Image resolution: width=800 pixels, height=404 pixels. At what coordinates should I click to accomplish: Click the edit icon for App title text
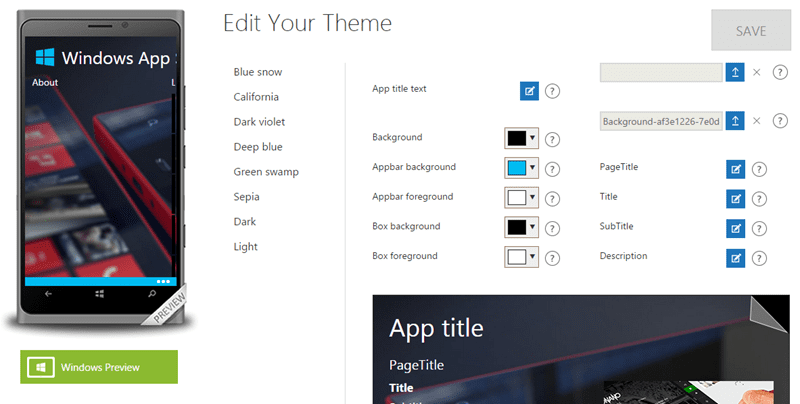click(x=529, y=91)
